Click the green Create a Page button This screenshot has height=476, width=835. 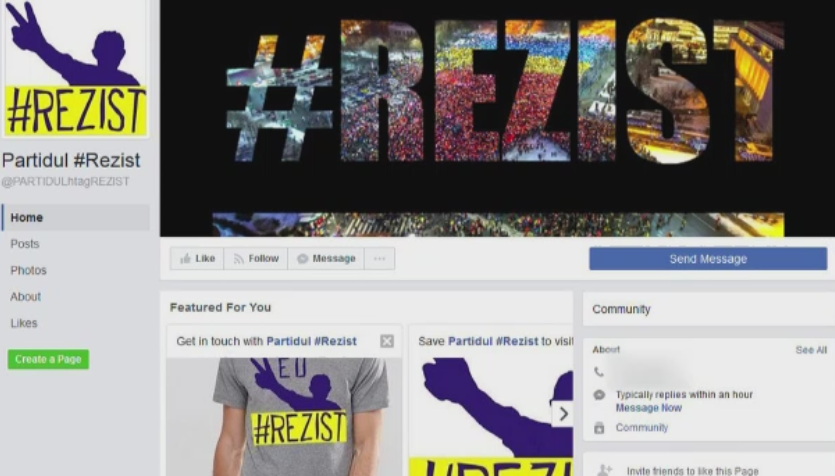48,359
